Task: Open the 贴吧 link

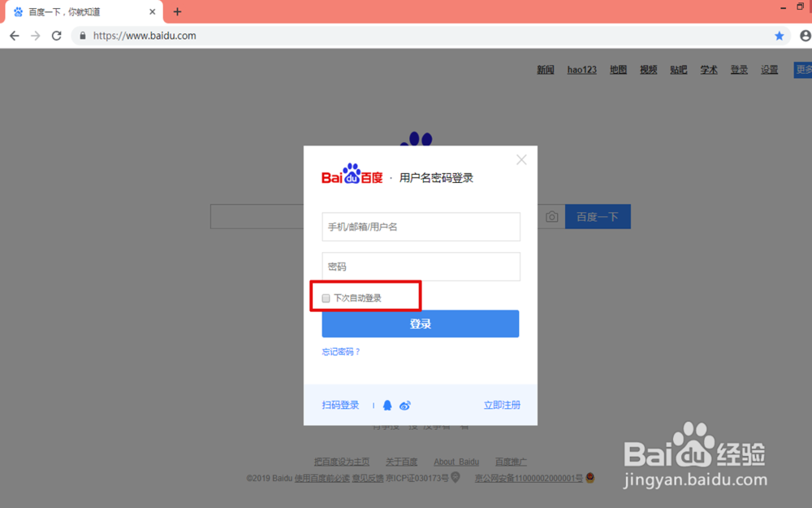Action: [x=678, y=69]
